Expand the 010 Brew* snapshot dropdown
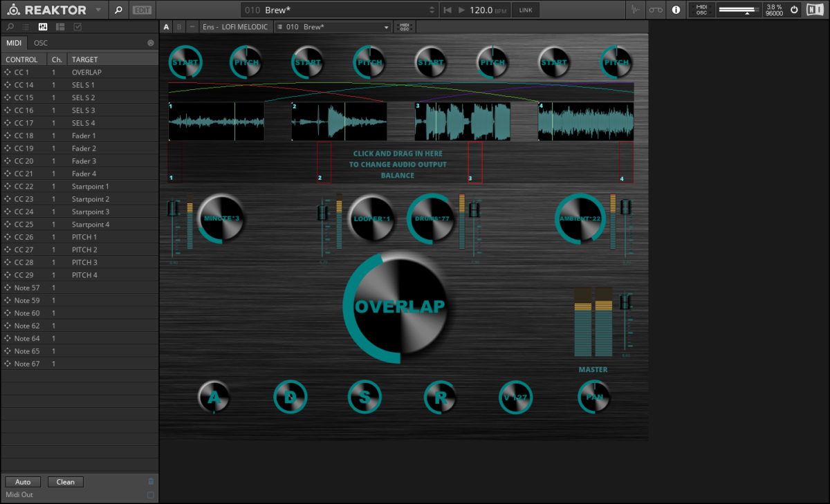Image resolution: width=830 pixels, height=504 pixels. 387,27
